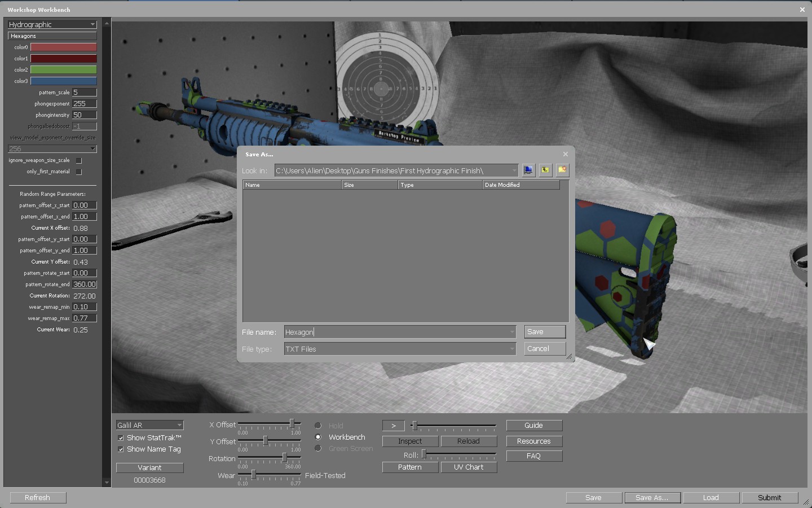Click the UV Chart button

point(469,467)
